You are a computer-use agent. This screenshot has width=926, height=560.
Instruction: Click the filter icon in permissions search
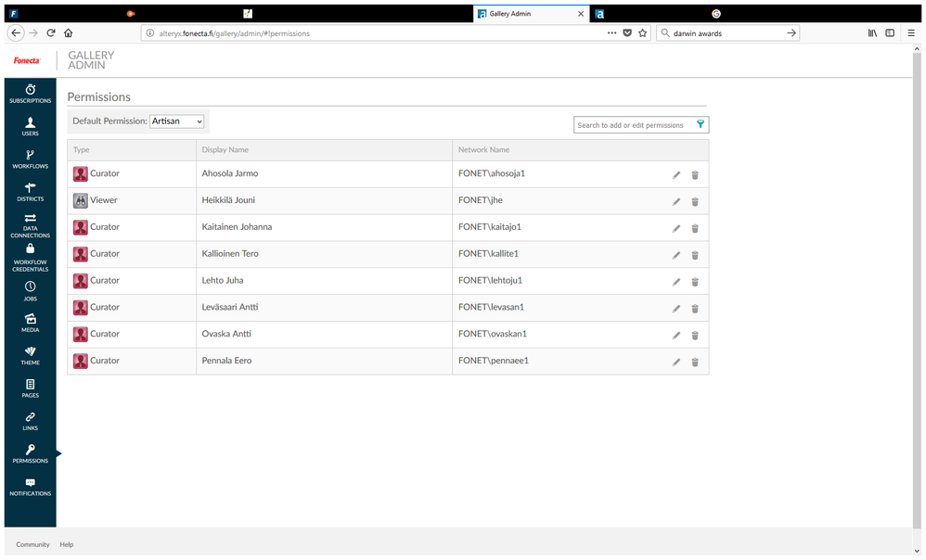click(701, 124)
